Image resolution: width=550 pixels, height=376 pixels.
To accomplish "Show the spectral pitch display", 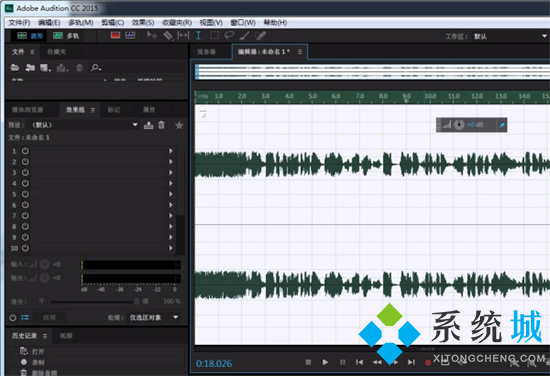I will (130, 35).
